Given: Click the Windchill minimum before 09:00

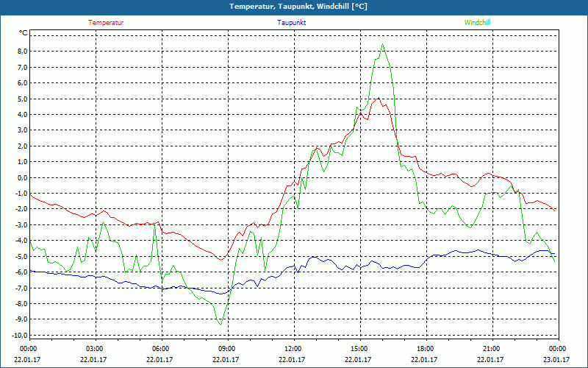Looking at the screenshot, I should click(x=221, y=325).
